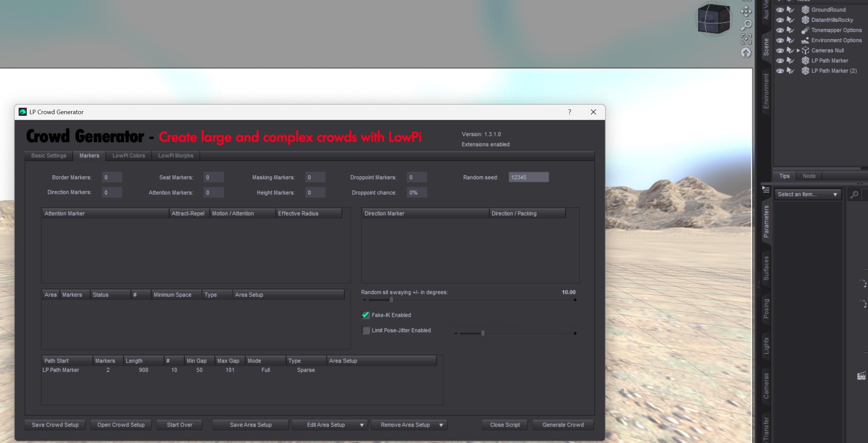Open the Edit Area Setup dropdown arrow

(x=361, y=425)
